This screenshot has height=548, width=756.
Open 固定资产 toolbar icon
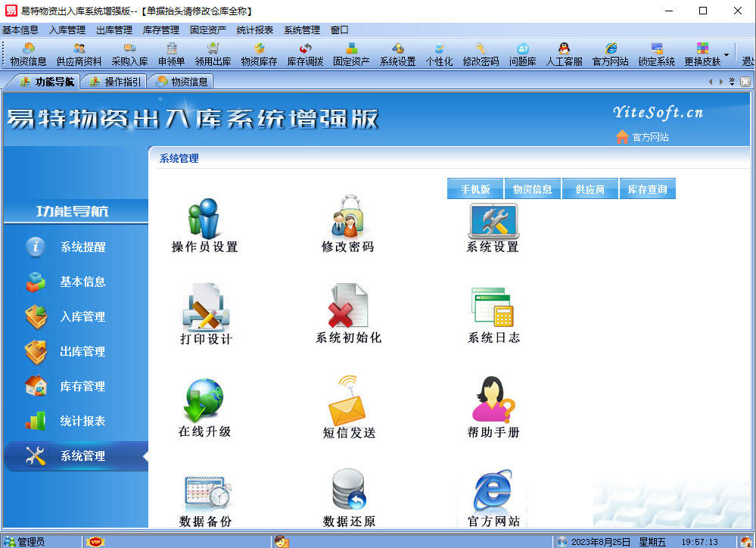351,54
